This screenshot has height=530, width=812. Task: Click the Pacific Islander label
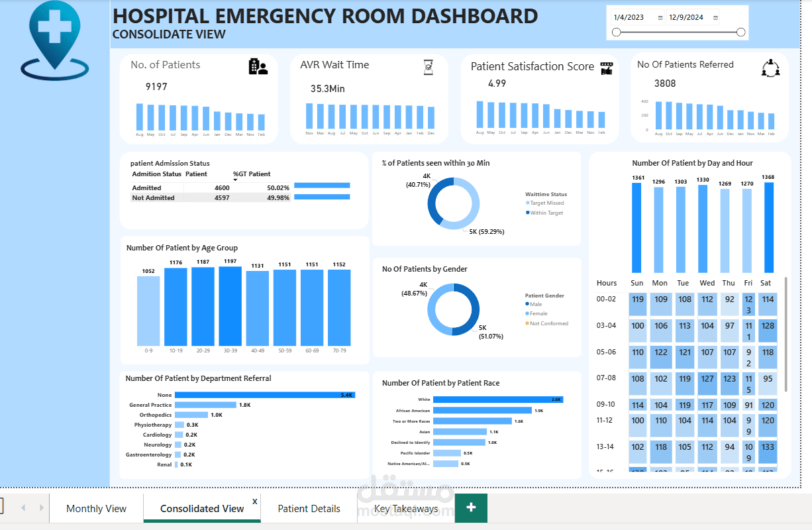click(x=416, y=452)
